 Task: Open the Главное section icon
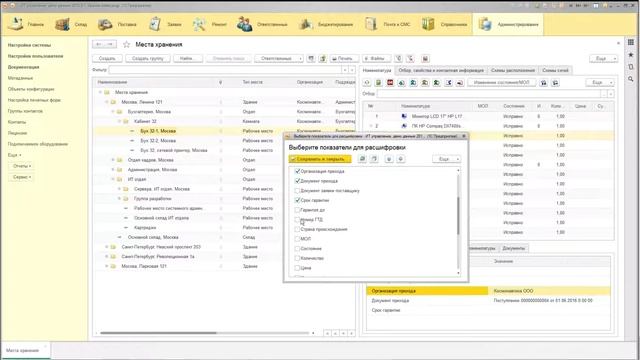click(16, 24)
